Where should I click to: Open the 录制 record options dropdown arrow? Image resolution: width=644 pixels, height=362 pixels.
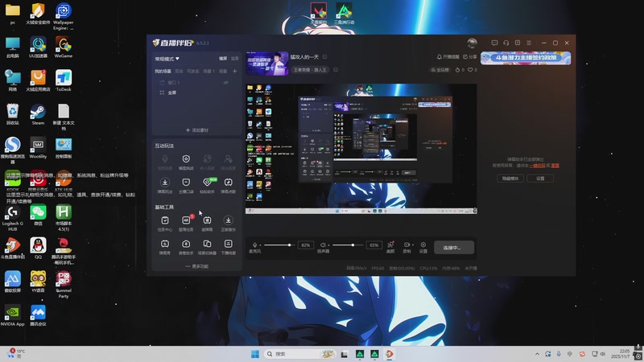click(412, 245)
